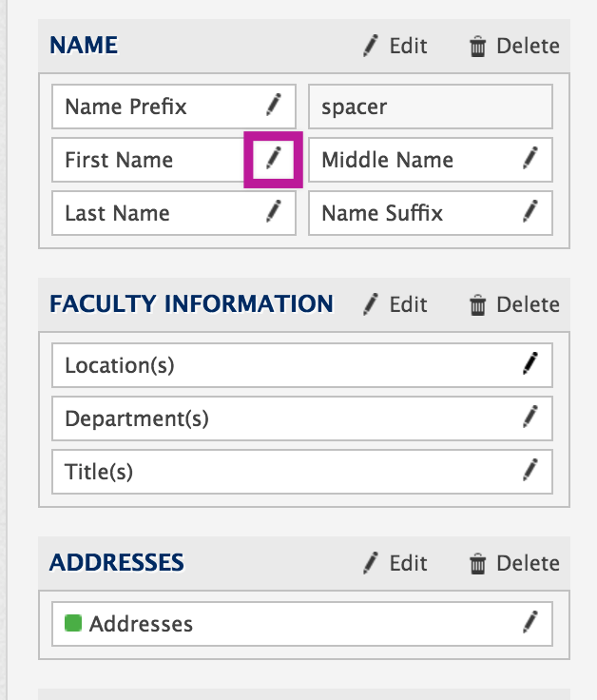Edit Department(s) using its pencil icon
This screenshot has width=597, height=700.
pyautogui.click(x=530, y=417)
